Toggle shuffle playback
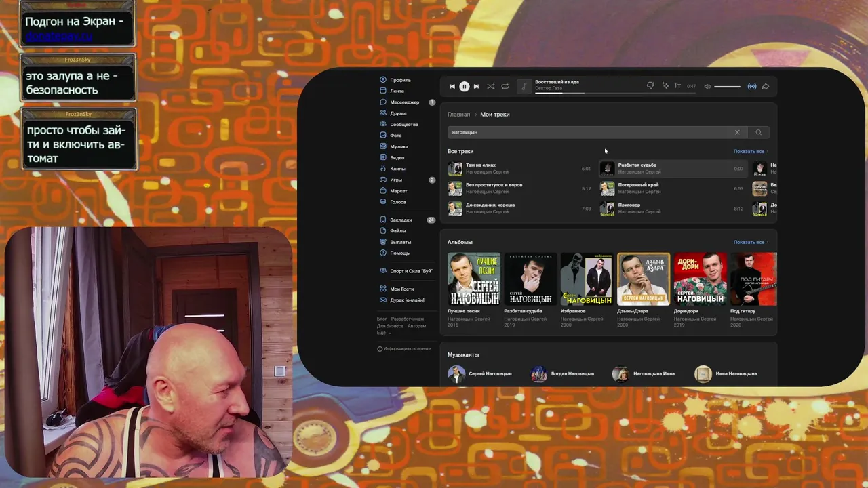Viewport: 868px width, 488px height. pos(491,86)
